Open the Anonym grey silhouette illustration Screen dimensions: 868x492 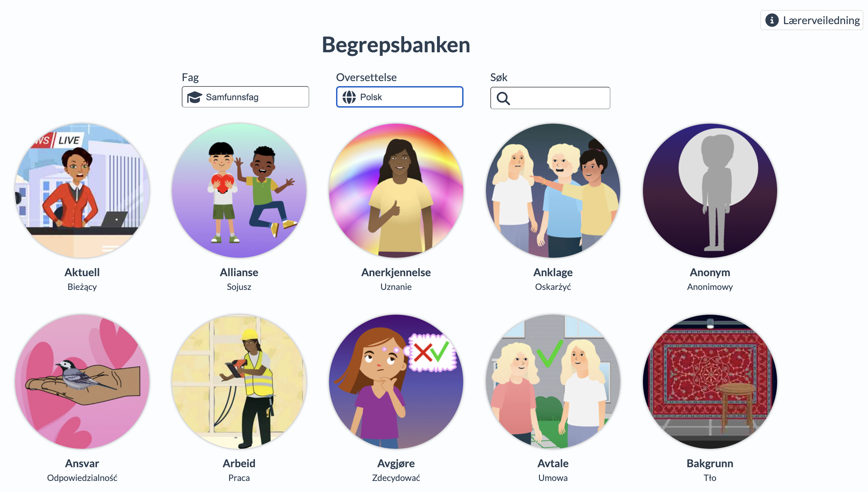[x=710, y=191]
